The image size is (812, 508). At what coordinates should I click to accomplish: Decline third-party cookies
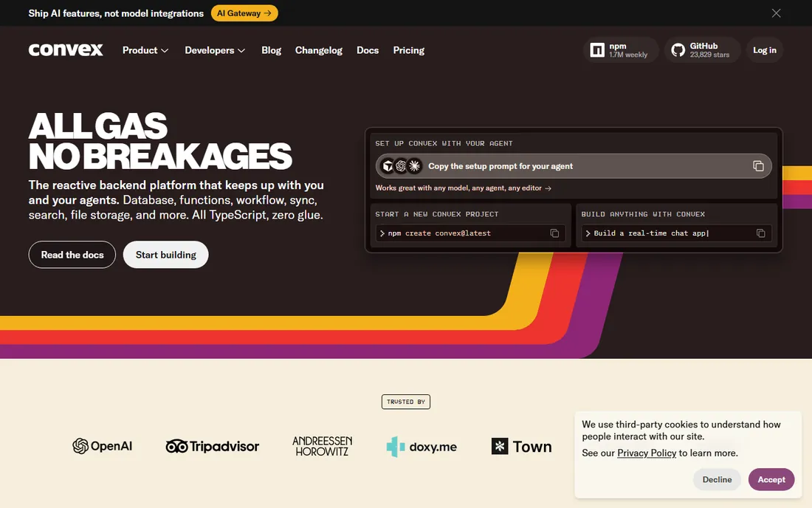pos(717,479)
